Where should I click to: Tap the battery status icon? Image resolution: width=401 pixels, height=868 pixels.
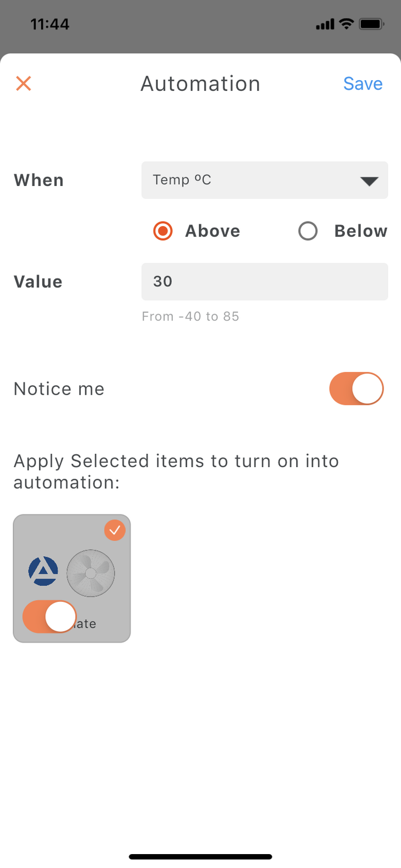coord(371,24)
